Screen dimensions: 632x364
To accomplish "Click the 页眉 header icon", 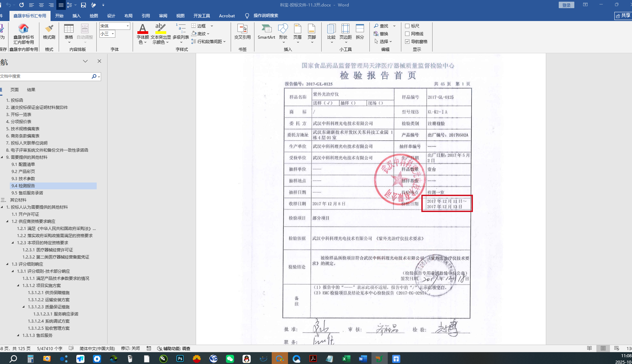I will coord(298,29).
